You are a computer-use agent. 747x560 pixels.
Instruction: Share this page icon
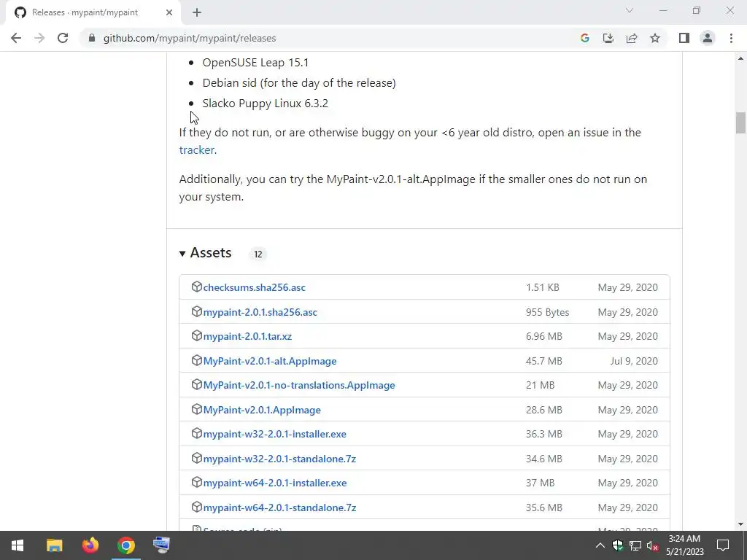(632, 38)
